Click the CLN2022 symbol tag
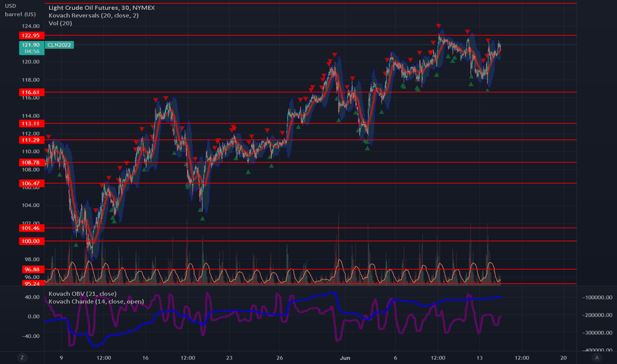Screen dimensions: 617x364 click(59, 45)
